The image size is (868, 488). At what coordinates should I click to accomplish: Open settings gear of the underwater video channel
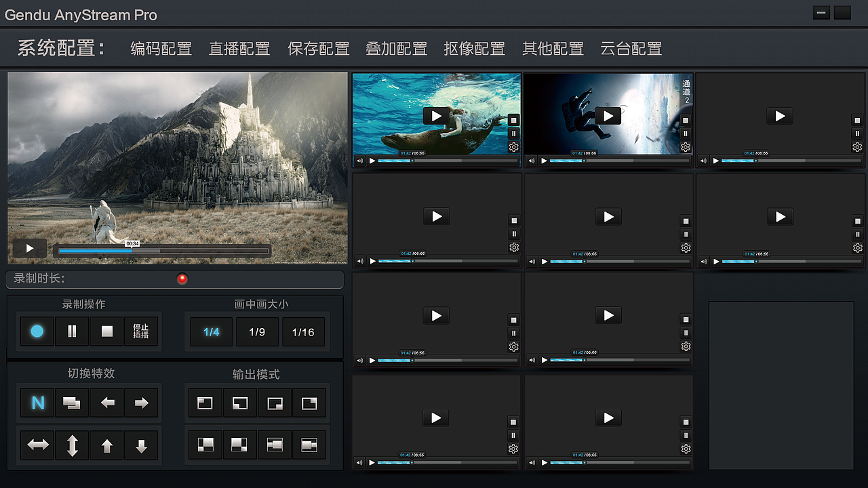click(514, 147)
